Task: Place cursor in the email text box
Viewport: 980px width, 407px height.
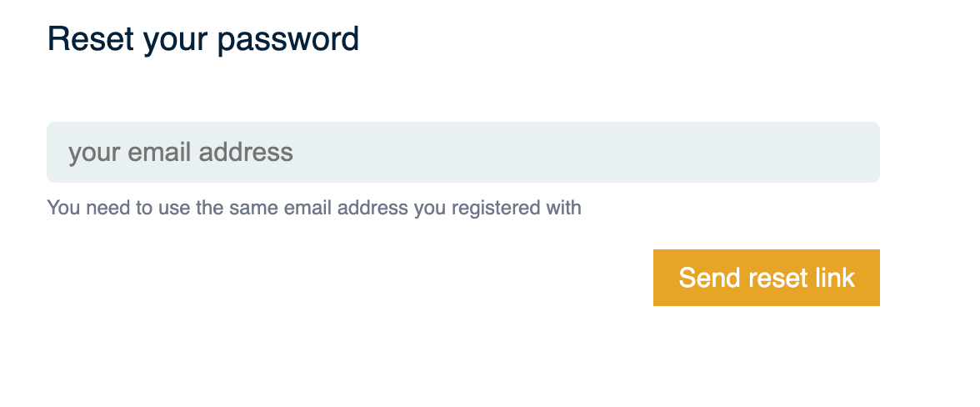Action: tap(462, 153)
